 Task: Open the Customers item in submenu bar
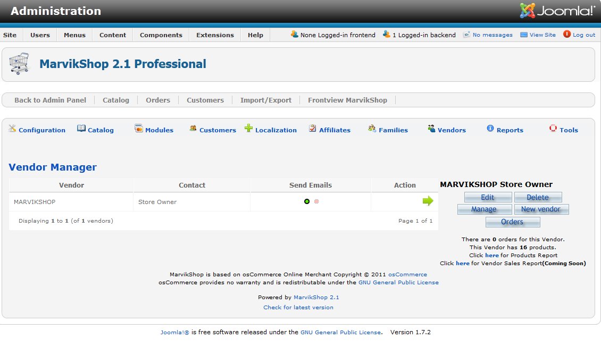click(x=205, y=100)
